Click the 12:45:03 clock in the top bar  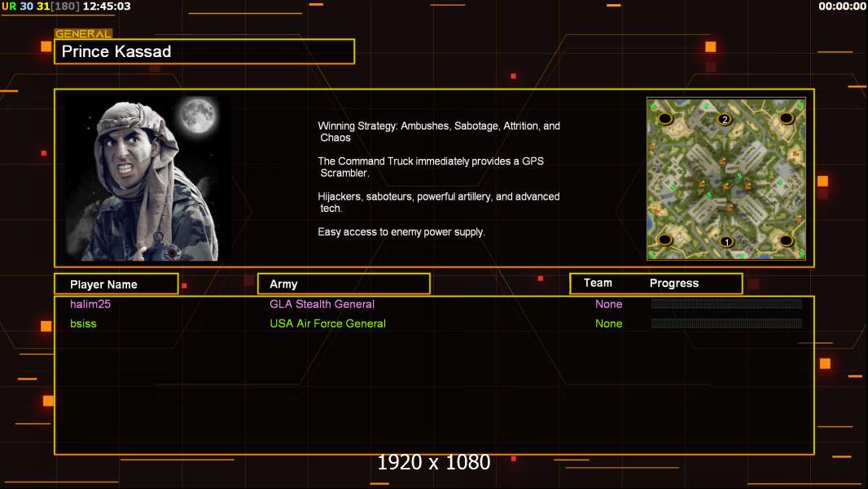click(107, 7)
